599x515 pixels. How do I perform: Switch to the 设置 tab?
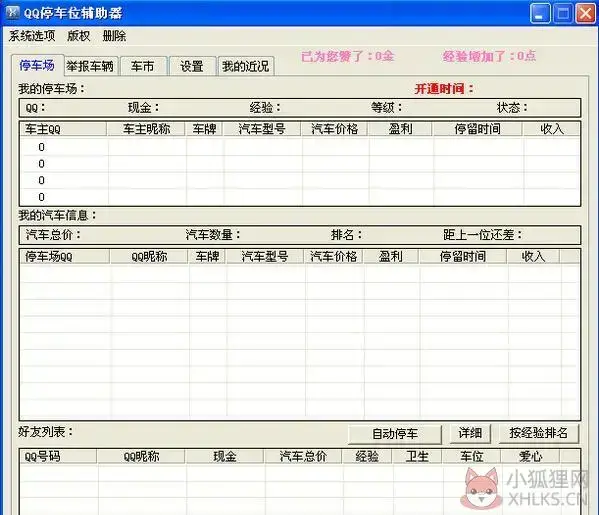pos(192,66)
